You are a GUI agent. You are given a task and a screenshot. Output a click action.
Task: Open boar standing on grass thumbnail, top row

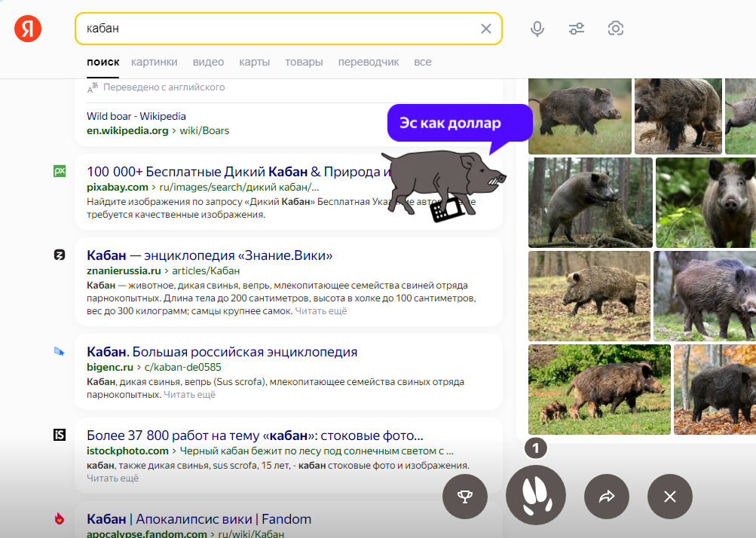pyautogui.click(x=580, y=116)
